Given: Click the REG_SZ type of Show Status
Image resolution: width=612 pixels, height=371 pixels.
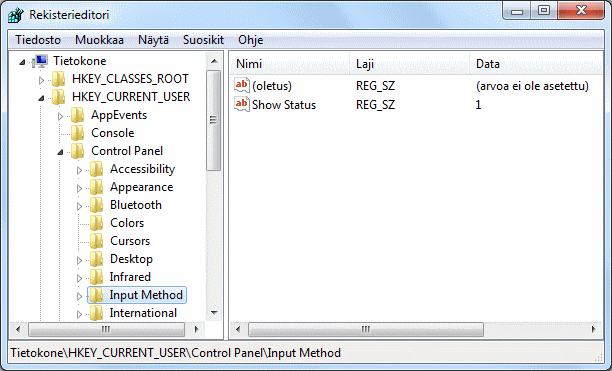Looking at the screenshot, I should (x=375, y=105).
